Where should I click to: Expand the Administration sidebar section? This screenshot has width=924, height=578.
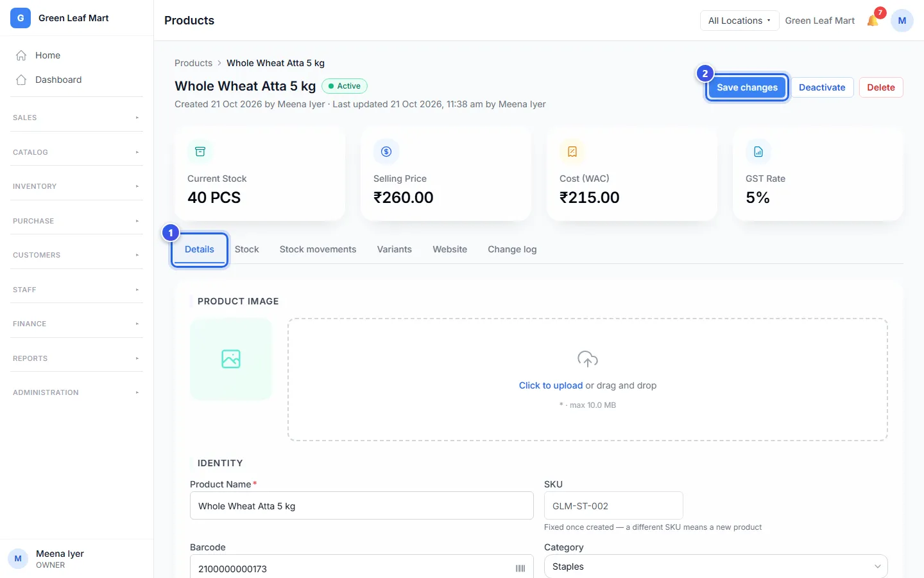(x=77, y=392)
